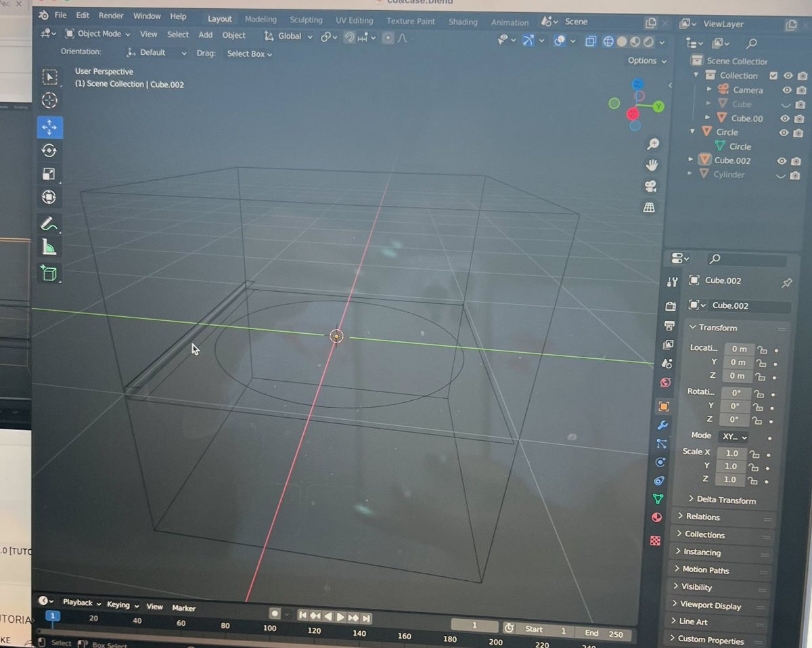The height and width of the screenshot is (648, 812).
Task: Expand the Viewport Display panel
Action: click(x=719, y=605)
